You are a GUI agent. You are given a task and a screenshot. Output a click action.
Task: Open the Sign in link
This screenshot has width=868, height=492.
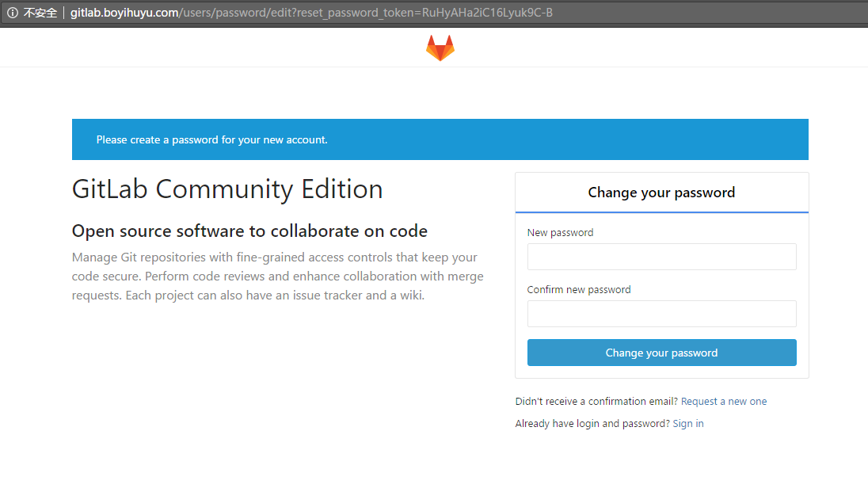[688, 423]
